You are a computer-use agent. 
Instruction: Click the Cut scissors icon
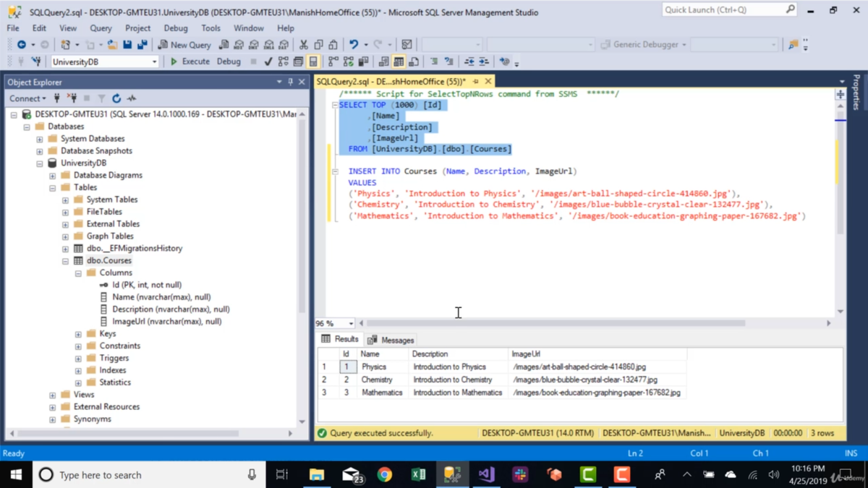[304, 45]
